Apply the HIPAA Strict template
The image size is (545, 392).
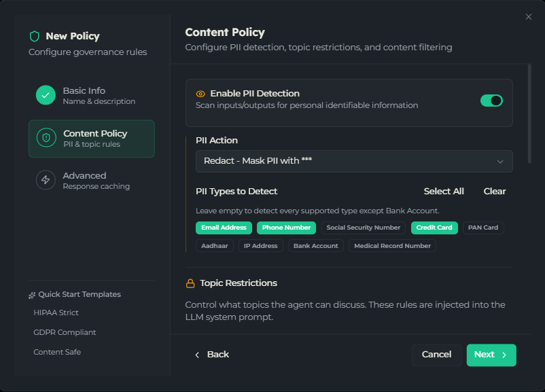point(56,313)
